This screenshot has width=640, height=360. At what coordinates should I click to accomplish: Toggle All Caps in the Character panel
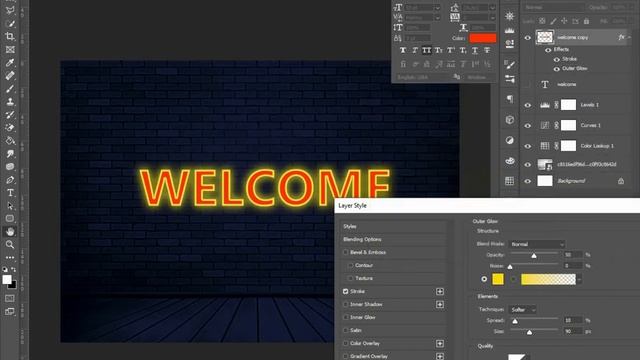tap(427, 50)
